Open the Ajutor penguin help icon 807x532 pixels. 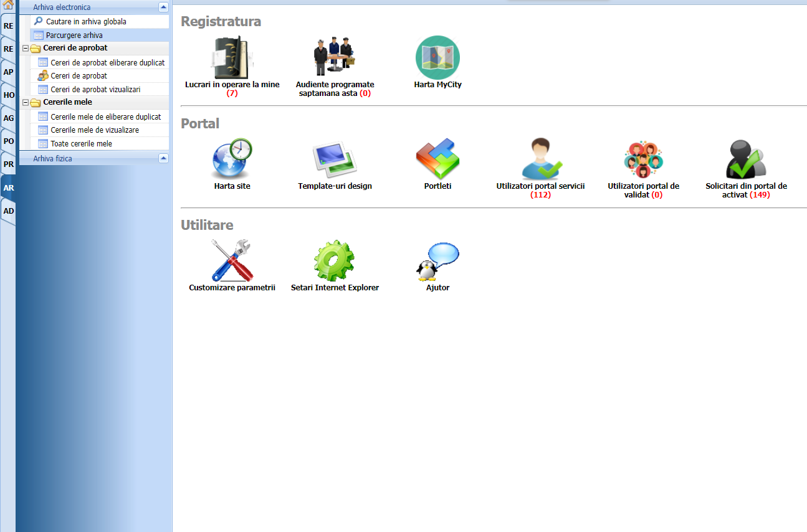click(437, 261)
